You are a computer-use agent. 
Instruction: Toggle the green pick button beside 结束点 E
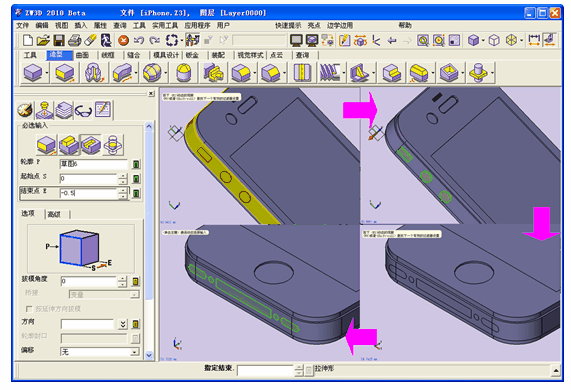pos(136,193)
